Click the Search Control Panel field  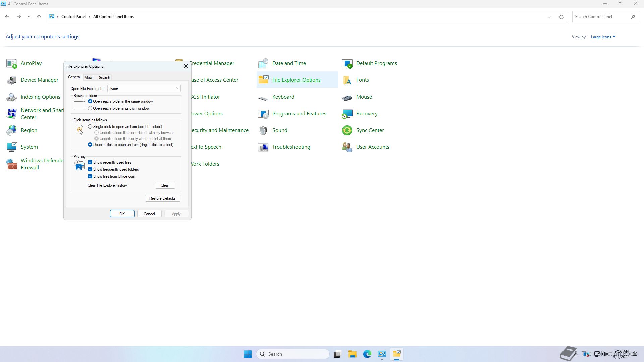(601, 17)
